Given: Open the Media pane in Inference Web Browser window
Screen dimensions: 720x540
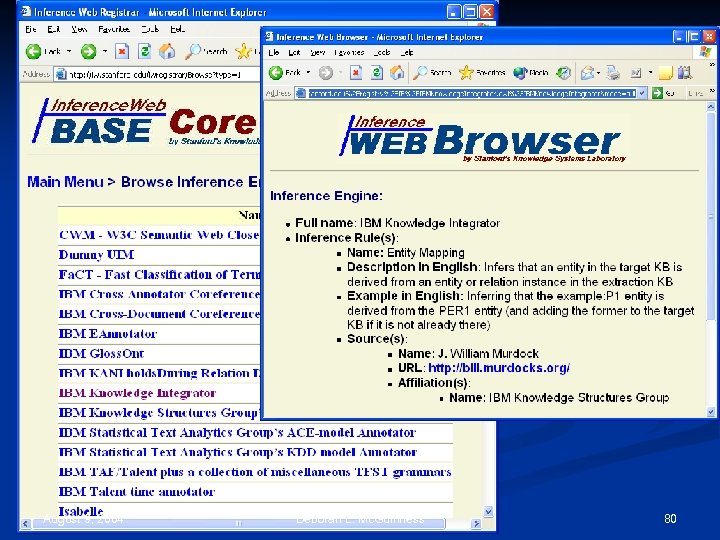Looking at the screenshot, I should tap(531, 73).
